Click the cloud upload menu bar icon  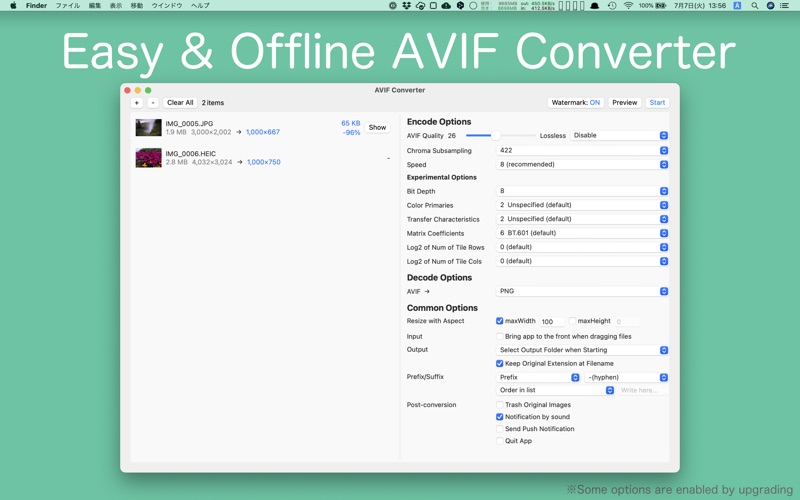pyautogui.click(x=446, y=6)
